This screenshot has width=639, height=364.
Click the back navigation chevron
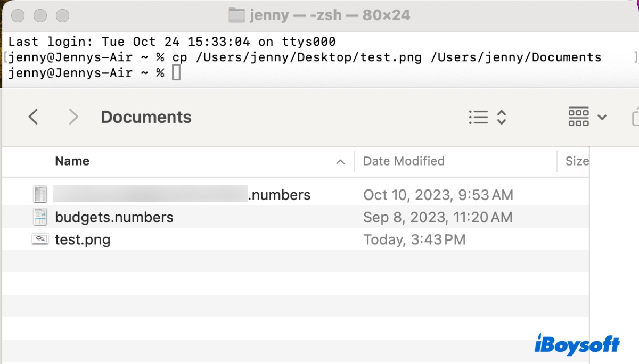(33, 117)
